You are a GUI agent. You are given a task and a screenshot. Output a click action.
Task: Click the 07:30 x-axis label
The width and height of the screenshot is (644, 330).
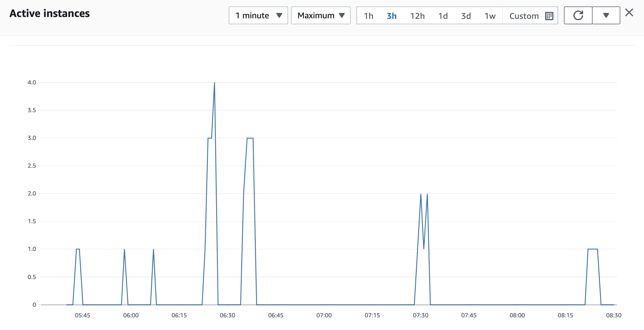(x=421, y=315)
